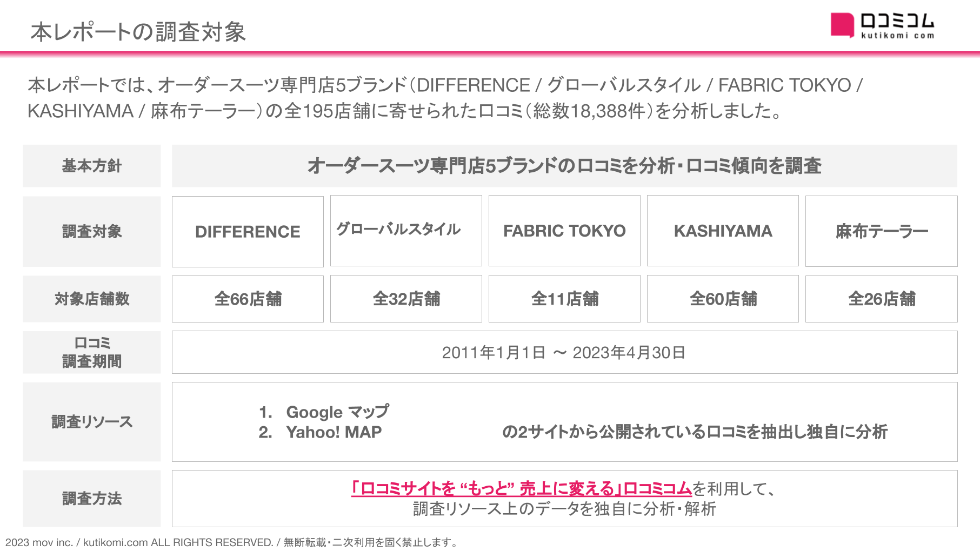Click the survey period date range text
The height and width of the screenshot is (551, 980).
point(564,353)
